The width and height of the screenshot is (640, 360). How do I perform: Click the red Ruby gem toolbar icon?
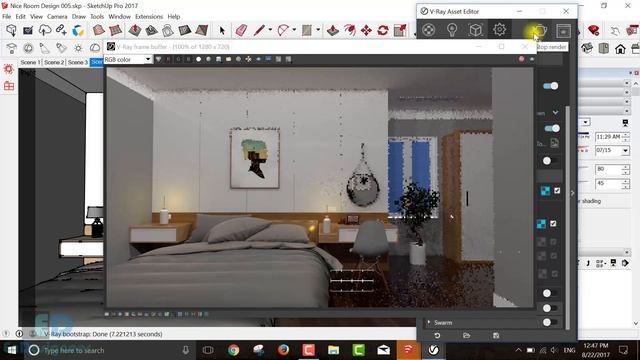[x=593, y=30]
